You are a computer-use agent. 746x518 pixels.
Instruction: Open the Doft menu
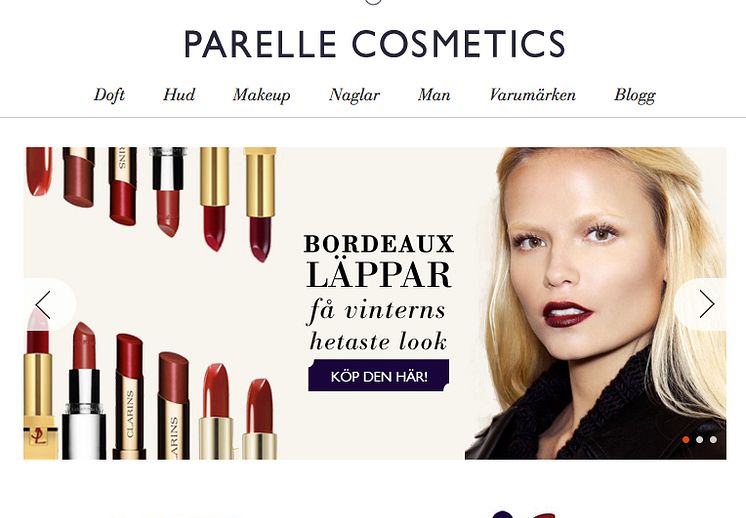tap(109, 95)
